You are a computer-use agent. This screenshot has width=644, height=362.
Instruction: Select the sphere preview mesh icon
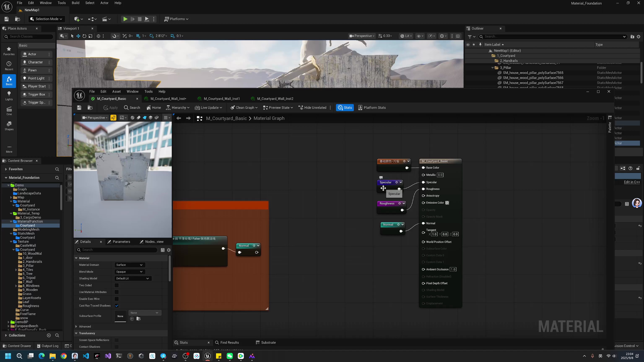(132, 118)
